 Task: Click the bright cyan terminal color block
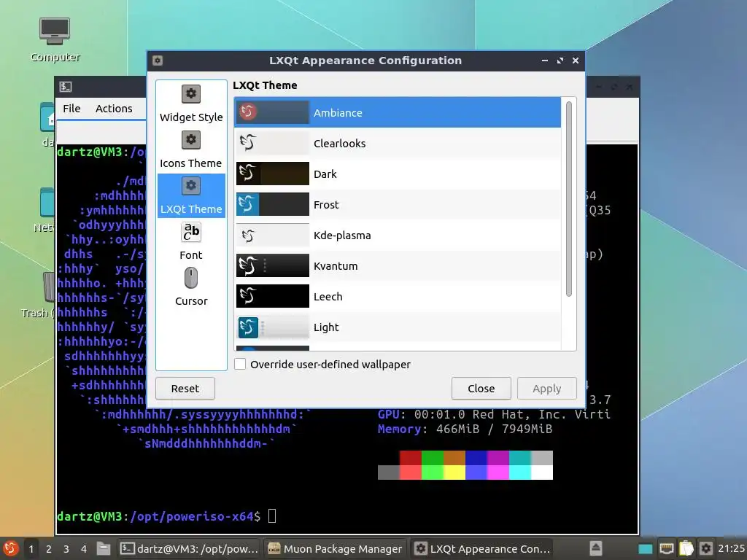click(x=519, y=472)
